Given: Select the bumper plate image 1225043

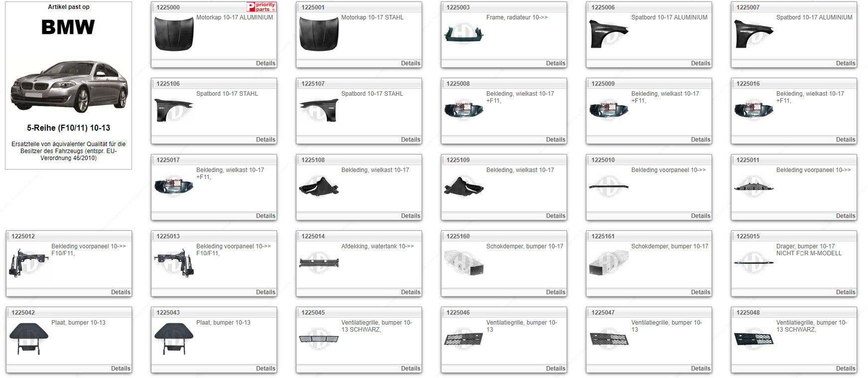Looking at the screenshot, I should point(174,339).
